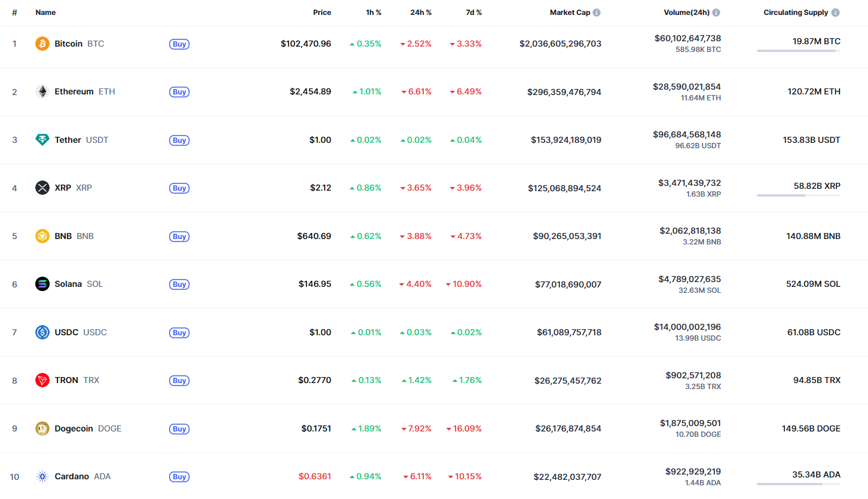Click USDC's market cap $61,089,757,718

569,332
